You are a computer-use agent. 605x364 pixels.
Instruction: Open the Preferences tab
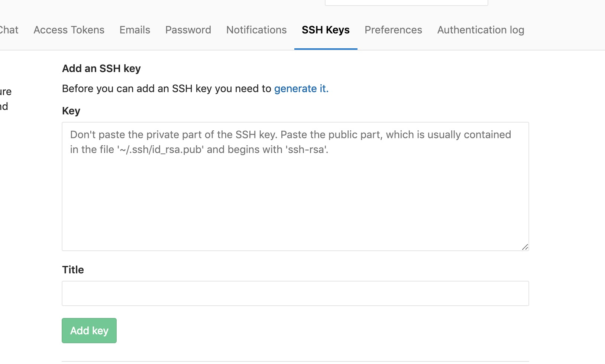[393, 30]
